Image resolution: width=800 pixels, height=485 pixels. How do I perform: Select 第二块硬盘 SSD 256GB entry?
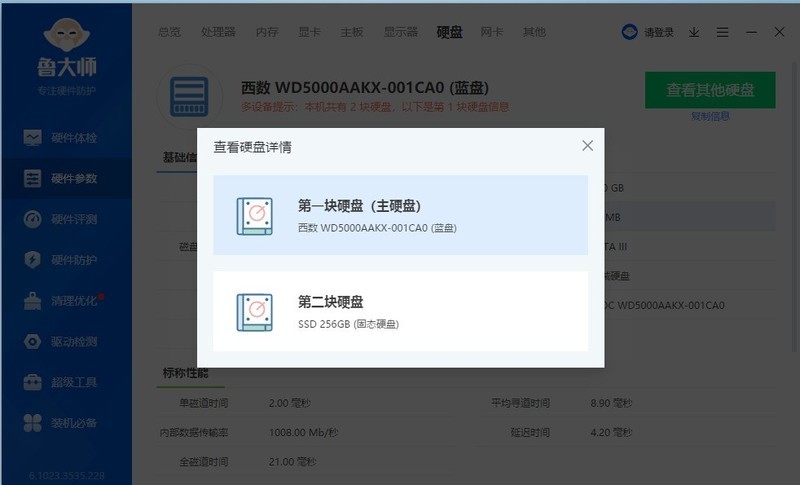[401, 311]
